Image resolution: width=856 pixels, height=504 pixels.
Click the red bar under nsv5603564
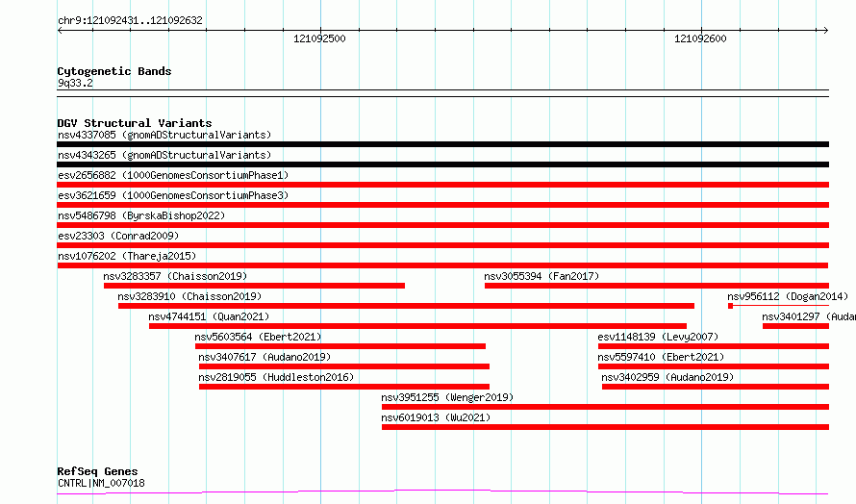[340, 346]
